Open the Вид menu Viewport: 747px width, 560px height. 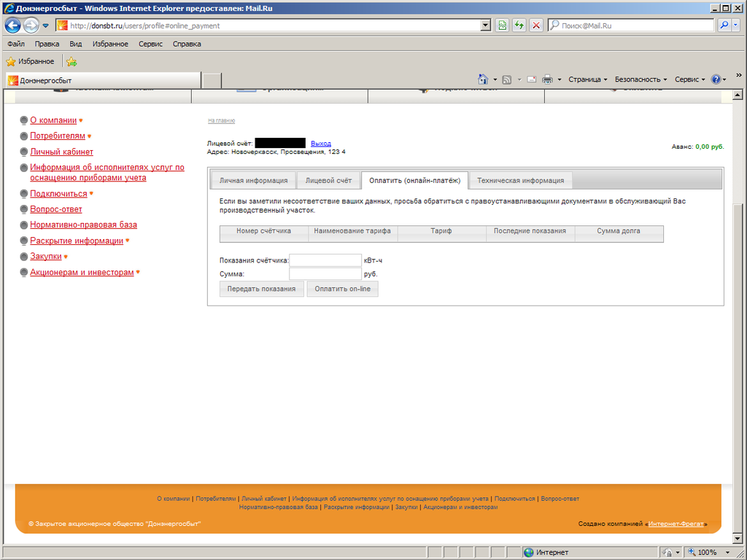[x=76, y=44]
